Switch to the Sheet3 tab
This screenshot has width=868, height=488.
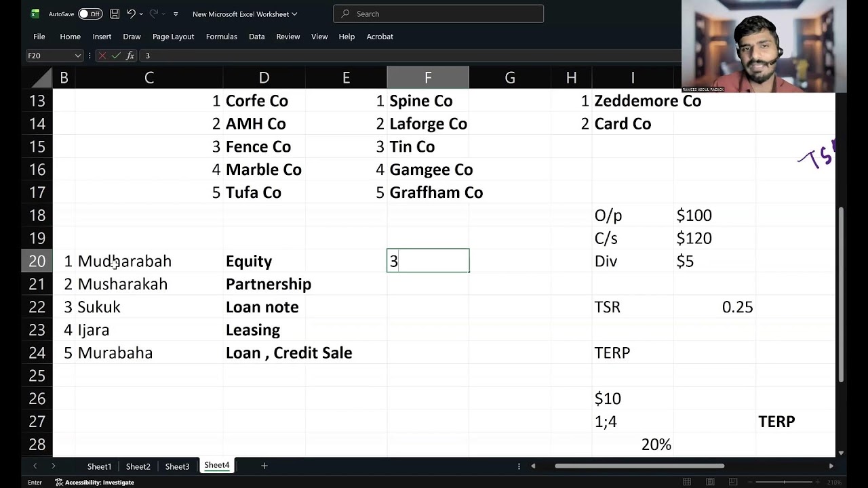pyautogui.click(x=177, y=466)
